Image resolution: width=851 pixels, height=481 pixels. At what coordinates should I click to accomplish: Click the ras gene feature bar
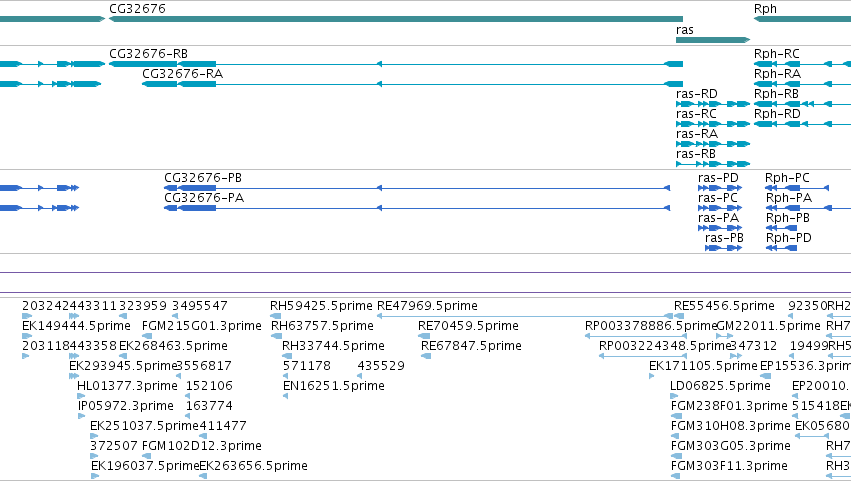(x=713, y=40)
